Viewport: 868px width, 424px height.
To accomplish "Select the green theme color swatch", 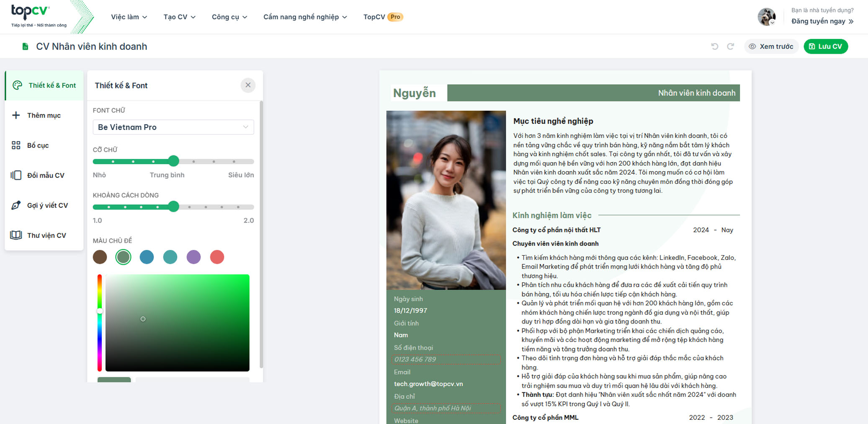I will click(x=123, y=257).
